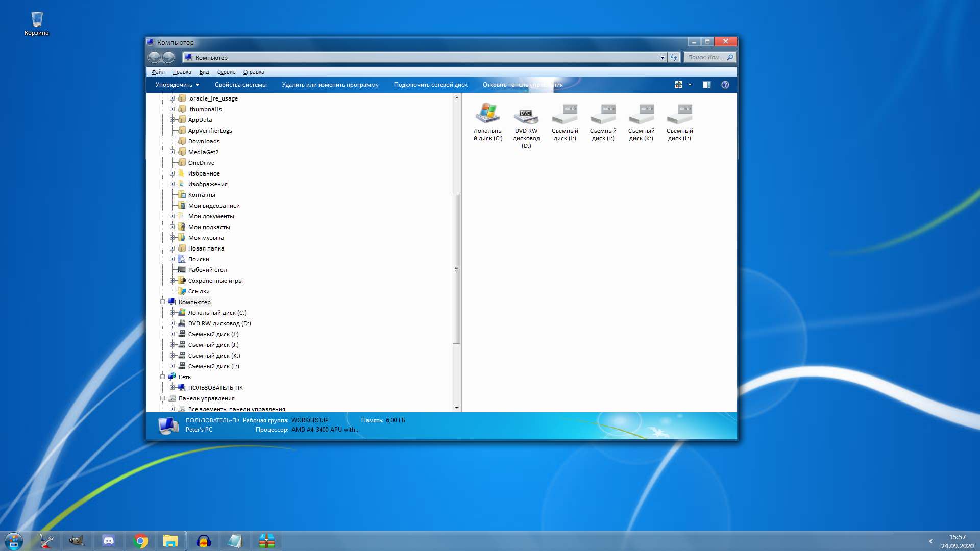Open address bar history dropdown

pyautogui.click(x=662, y=57)
